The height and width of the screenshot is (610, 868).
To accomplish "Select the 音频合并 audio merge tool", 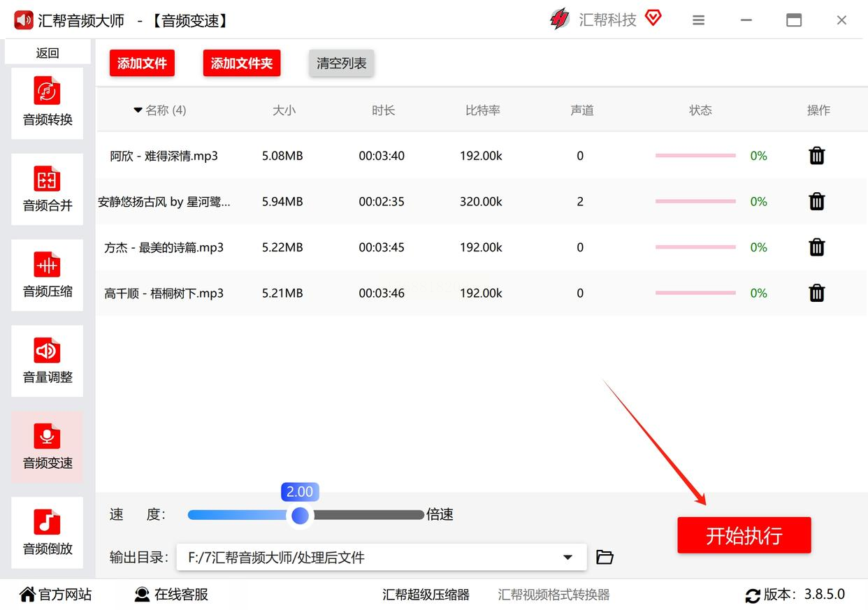I will pos(48,189).
